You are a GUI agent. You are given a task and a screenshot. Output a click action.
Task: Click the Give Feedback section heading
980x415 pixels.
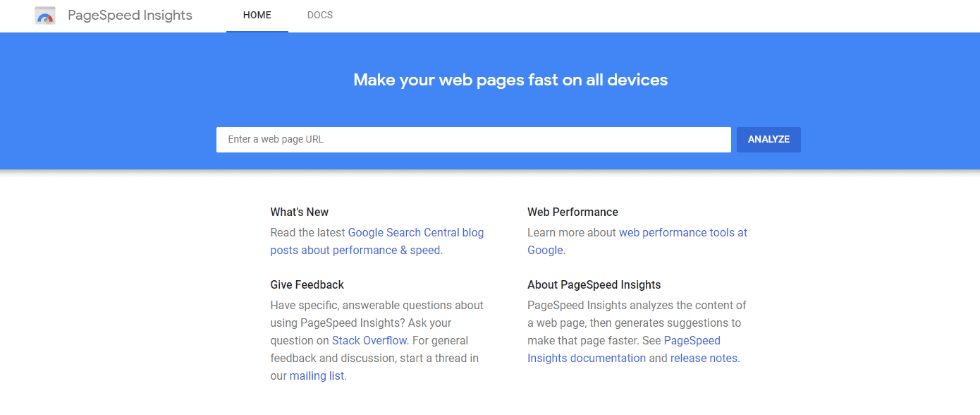click(307, 284)
